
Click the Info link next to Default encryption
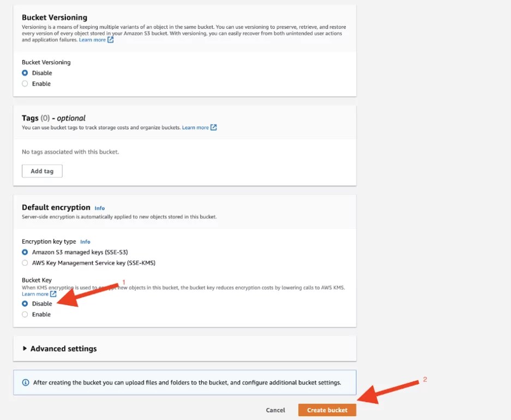tap(100, 208)
